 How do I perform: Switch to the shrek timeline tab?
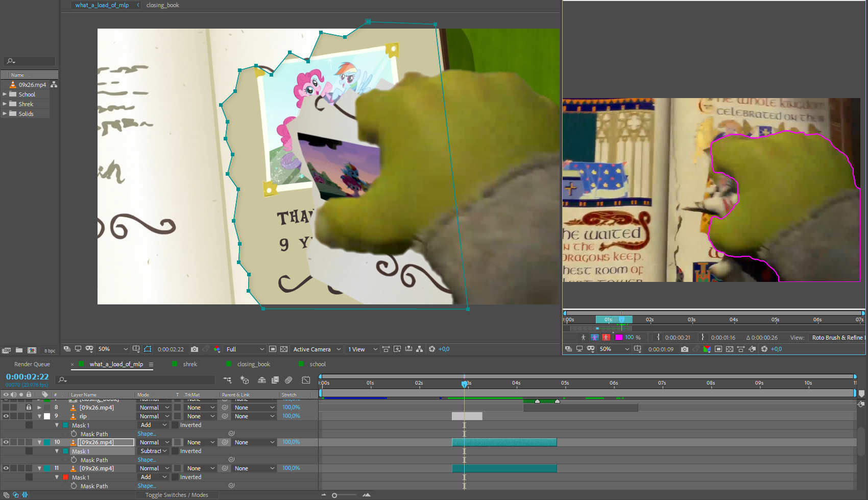190,364
